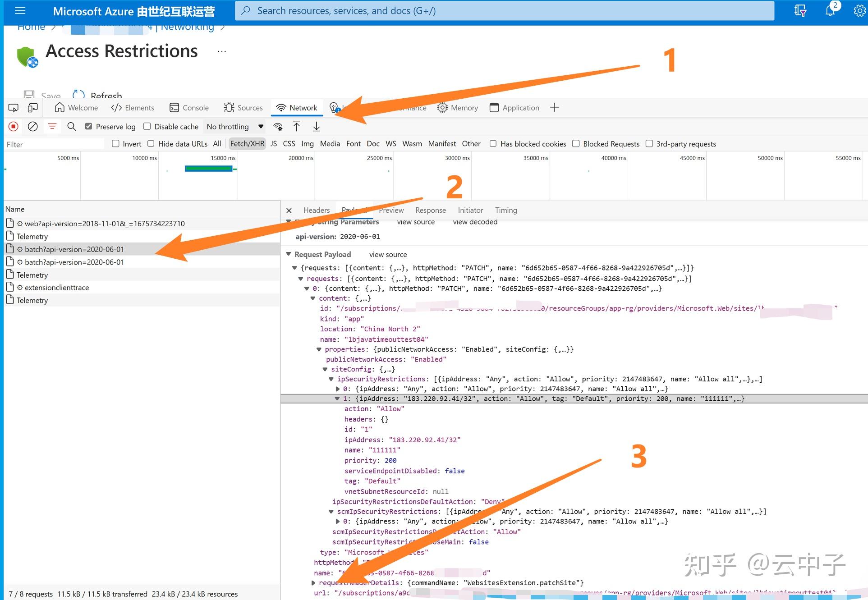Open the network request filter
This screenshot has width=868, height=600.
[x=52, y=127]
